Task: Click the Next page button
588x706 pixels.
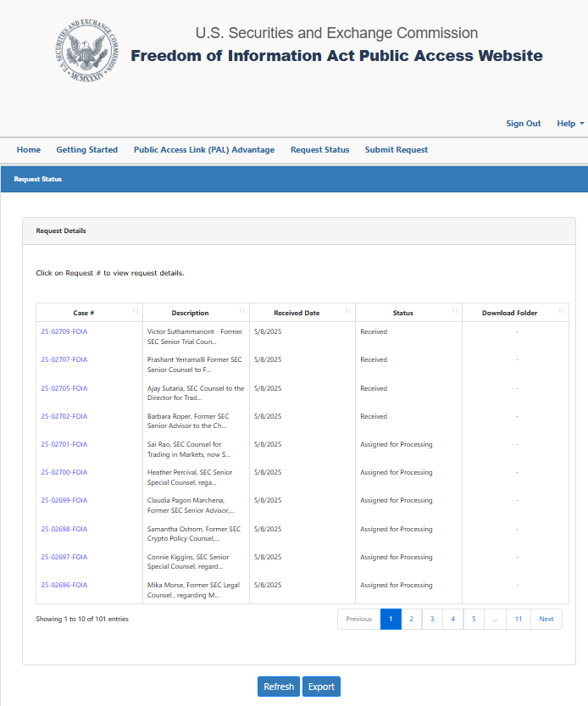Action: tap(546, 619)
